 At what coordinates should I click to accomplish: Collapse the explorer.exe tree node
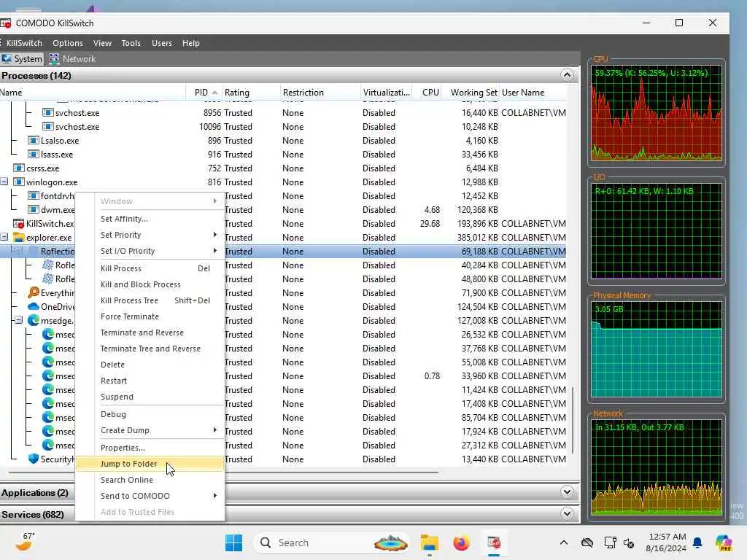pyautogui.click(x=4, y=237)
